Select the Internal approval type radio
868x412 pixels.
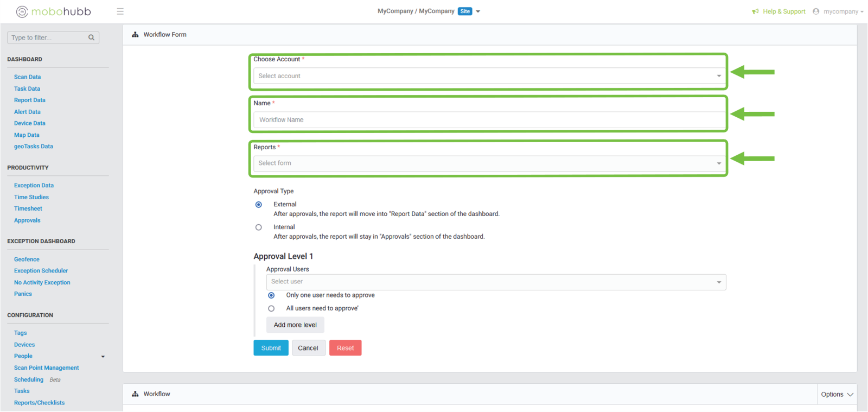coord(259,227)
